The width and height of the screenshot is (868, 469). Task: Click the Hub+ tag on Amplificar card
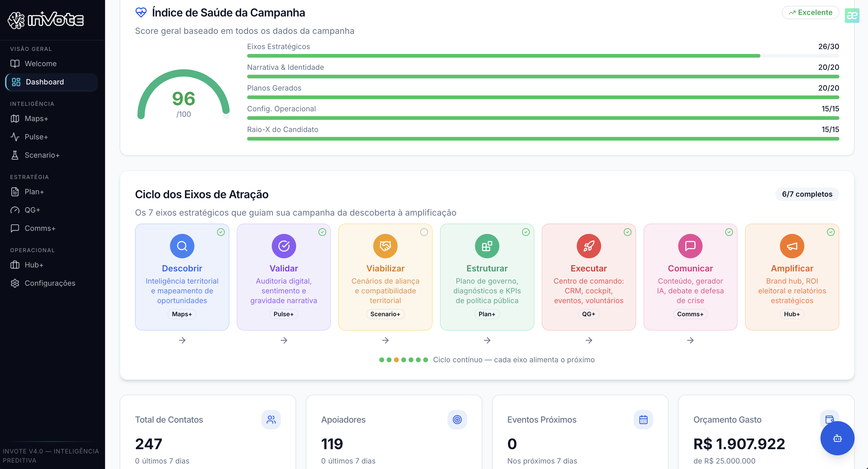pos(792,314)
